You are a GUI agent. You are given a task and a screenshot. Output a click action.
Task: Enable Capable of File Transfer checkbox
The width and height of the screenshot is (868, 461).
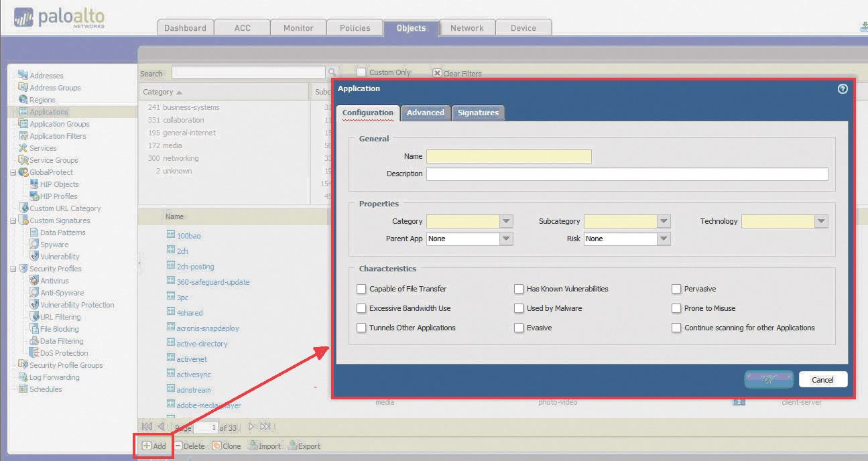click(362, 289)
